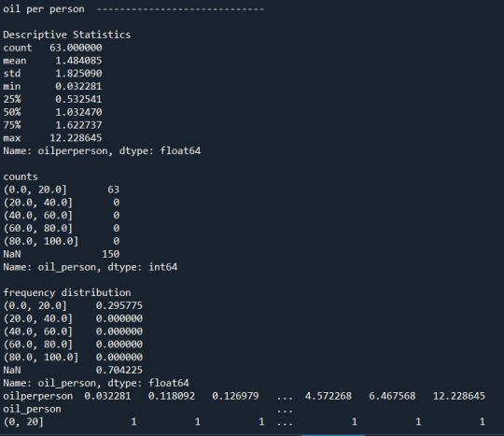Click crosstab column header 0.118092

point(172,396)
